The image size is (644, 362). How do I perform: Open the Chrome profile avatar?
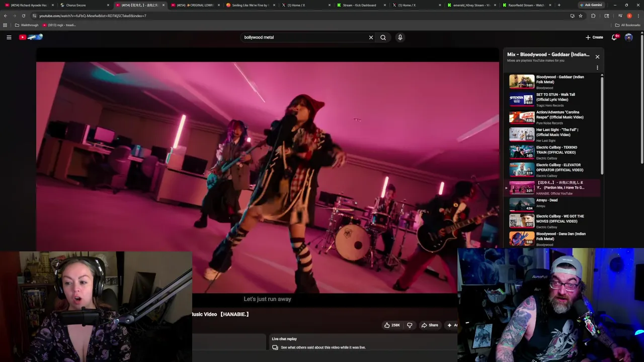629,16
